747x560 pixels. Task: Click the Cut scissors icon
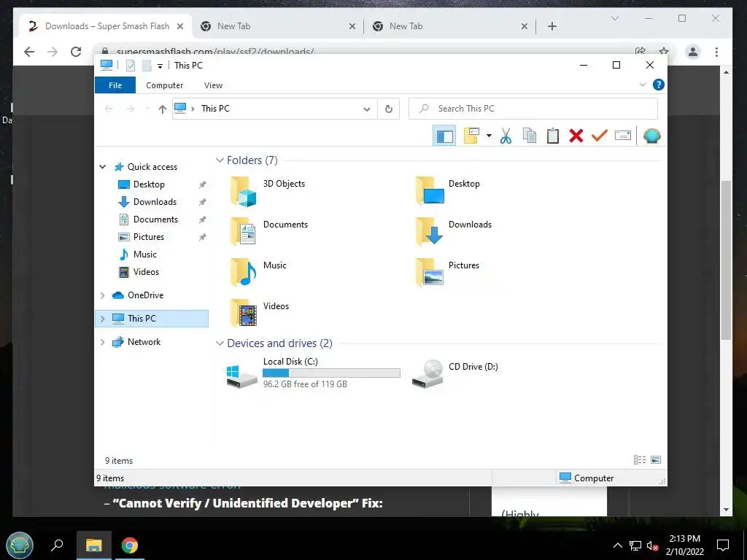click(506, 136)
